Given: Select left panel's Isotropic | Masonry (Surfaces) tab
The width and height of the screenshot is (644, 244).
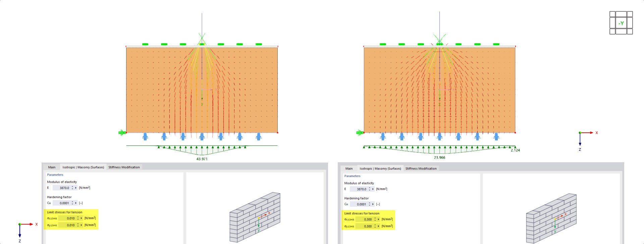Looking at the screenshot, I should click(83, 167).
